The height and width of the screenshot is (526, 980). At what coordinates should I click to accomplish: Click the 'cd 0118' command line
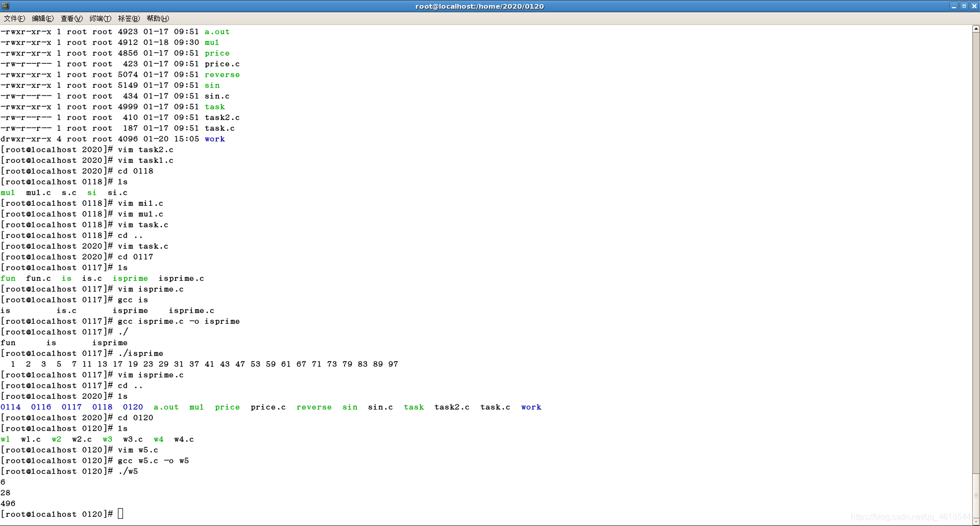pyautogui.click(x=135, y=171)
